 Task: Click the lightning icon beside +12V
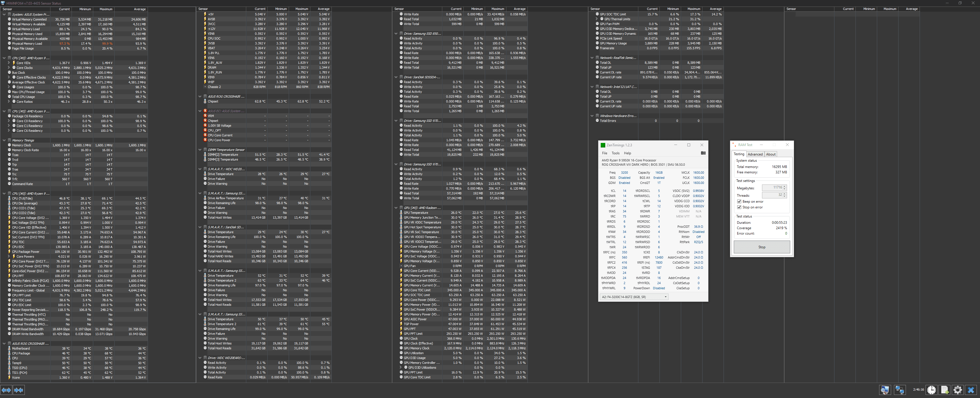pyautogui.click(x=205, y=29)
